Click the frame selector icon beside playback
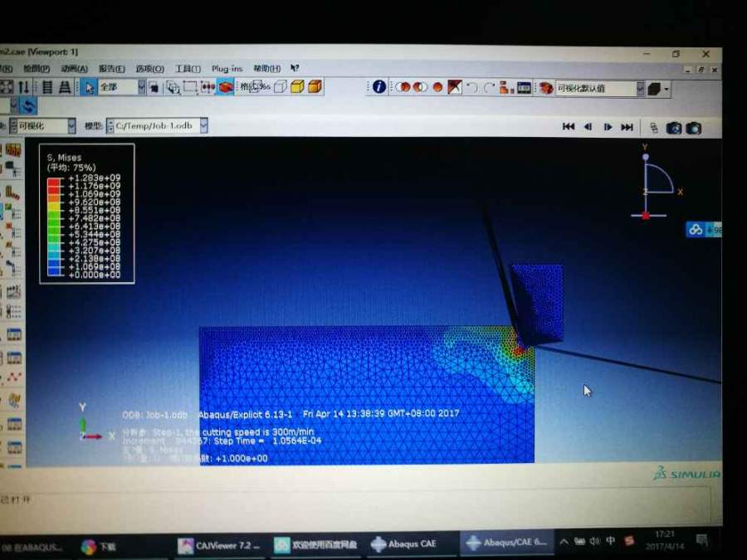Screen dimensions: 747x560 (654, 128)
